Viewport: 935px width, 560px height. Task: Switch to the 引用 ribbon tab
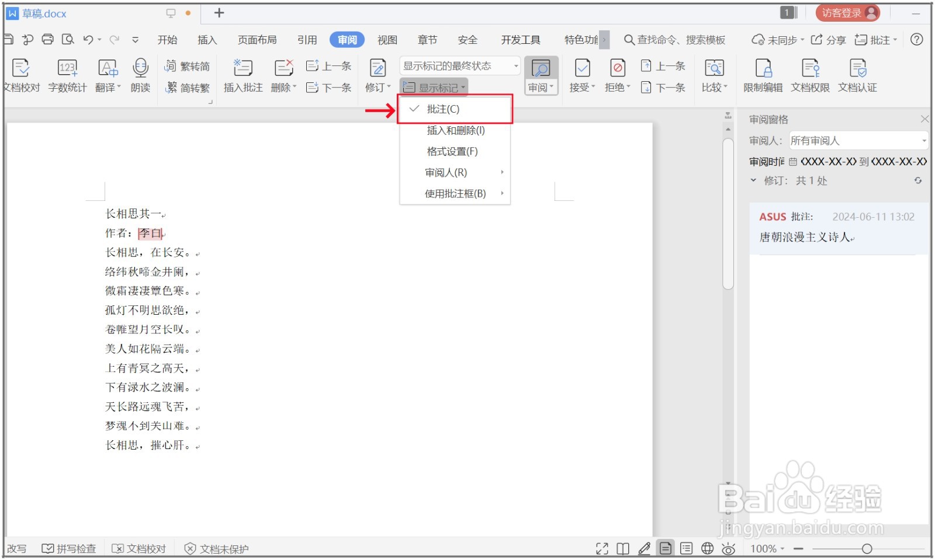pyautogui.click(x=307, y=40)
